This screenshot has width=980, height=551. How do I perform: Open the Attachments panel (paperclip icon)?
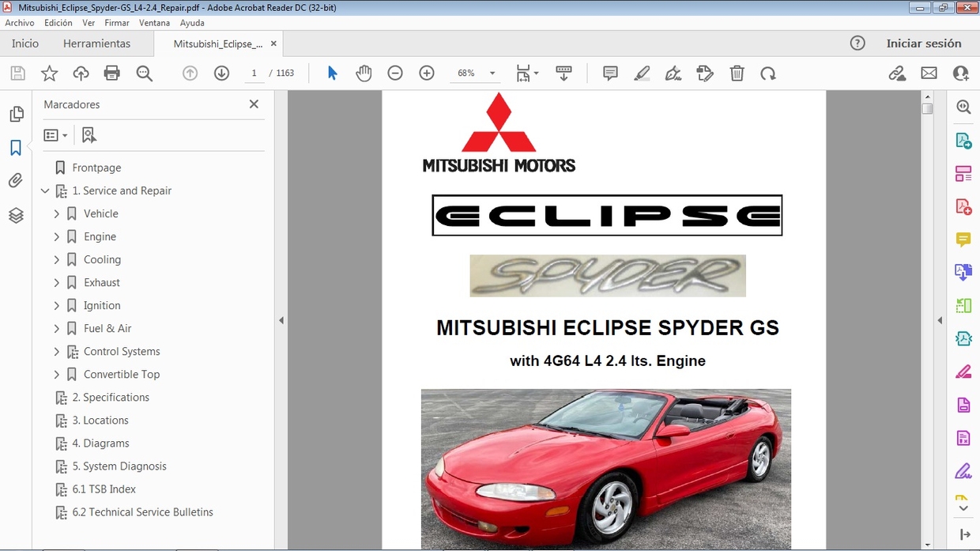[16, 180]
